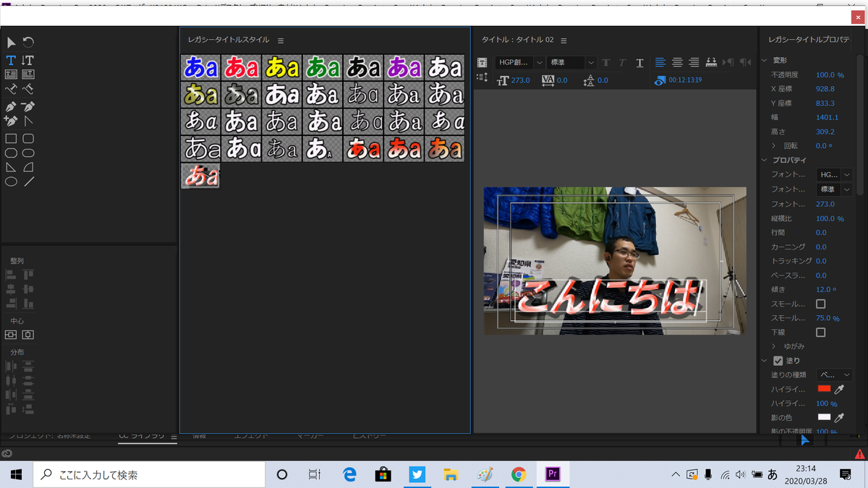The width and height of the screenshot is (868, 488).
Task: Select the Delete Anchor Point tool
Action: pyautogui.click(x=28, y=106)
